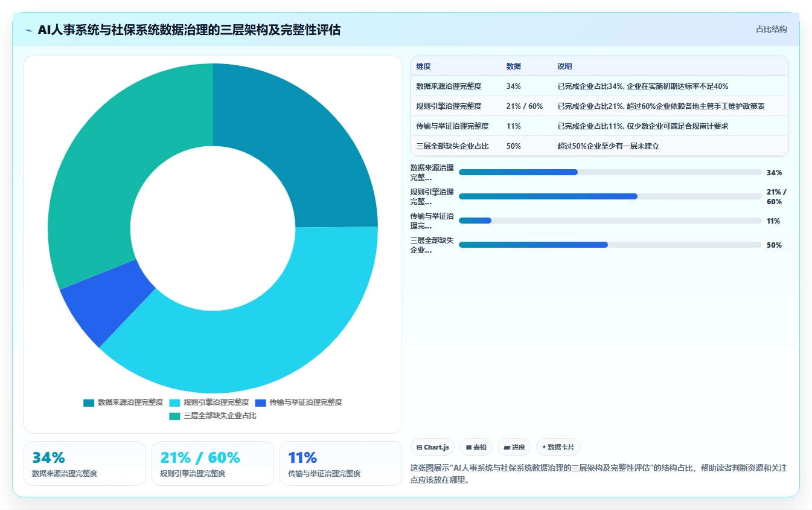This screenshot has height=510, width=812.
Task: Click the summary paragraph below tags
Action: [x=598, y=474]
